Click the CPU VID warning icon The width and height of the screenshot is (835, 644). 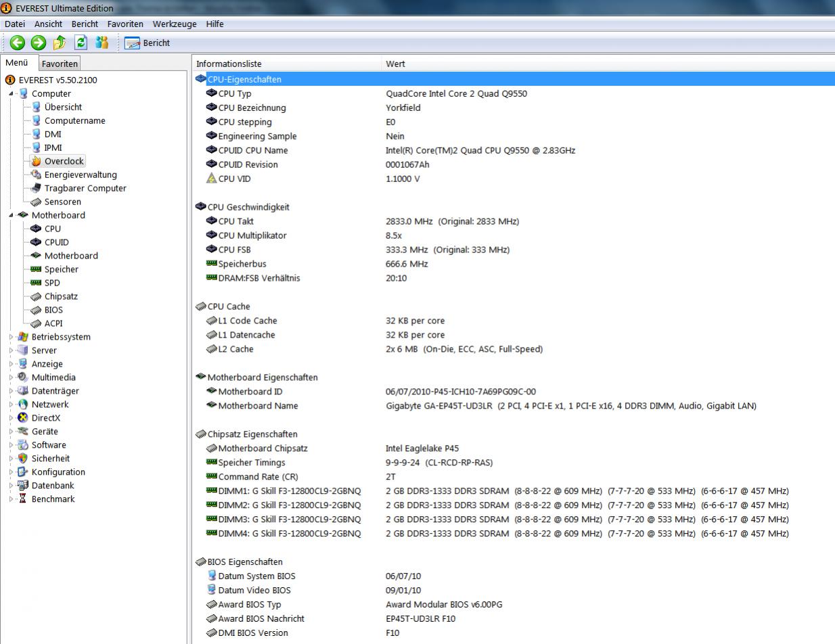tap(212, 179)
